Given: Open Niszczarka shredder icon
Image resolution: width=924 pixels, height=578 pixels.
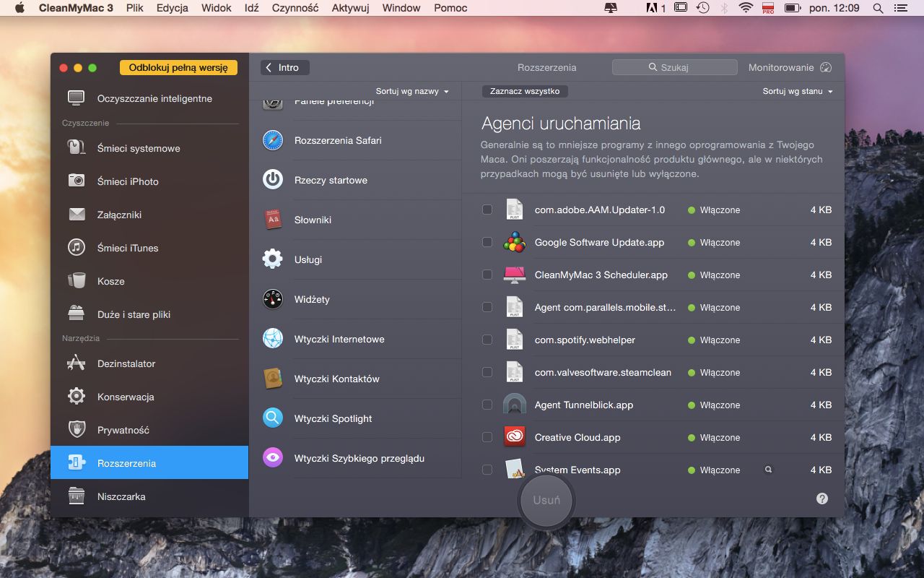Looking at the screenshot, I should click(x=76, y=496).
